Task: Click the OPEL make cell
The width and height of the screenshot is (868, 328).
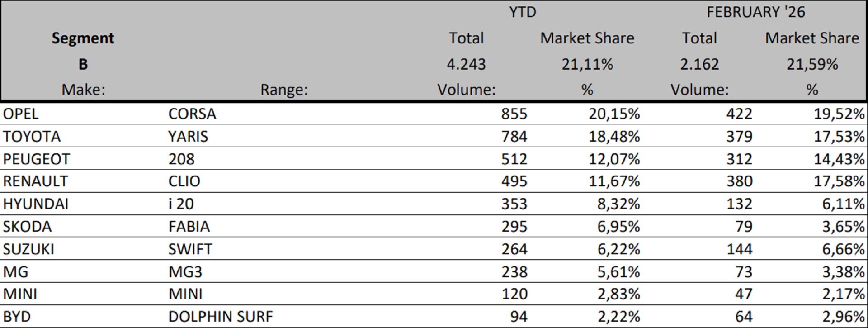Action: (x=21, y=114)
